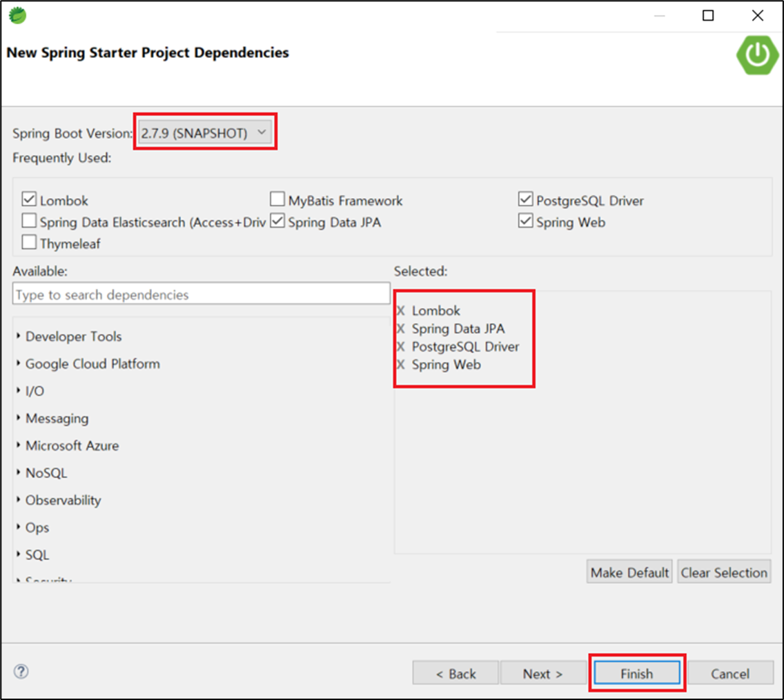This screenshot has height=700, width=784.
Task: Expand the Developer Tools category
Action: point(19,337)
